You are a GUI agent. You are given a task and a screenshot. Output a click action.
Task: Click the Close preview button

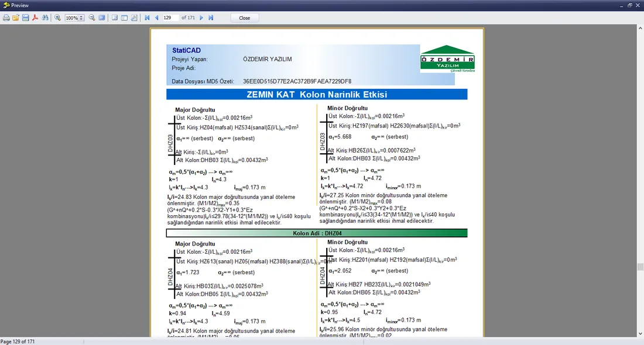pos(244,18)
